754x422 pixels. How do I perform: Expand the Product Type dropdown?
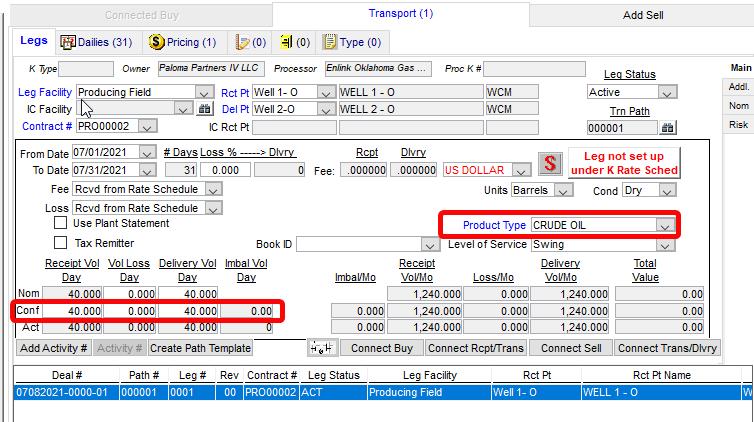coord(664,226)
